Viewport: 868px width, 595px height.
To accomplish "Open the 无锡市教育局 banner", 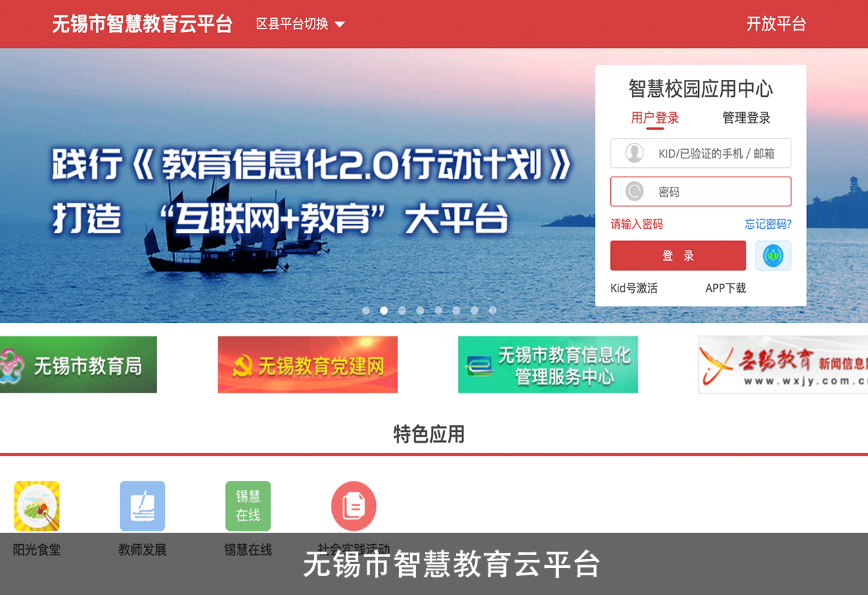I will [78, 365].
